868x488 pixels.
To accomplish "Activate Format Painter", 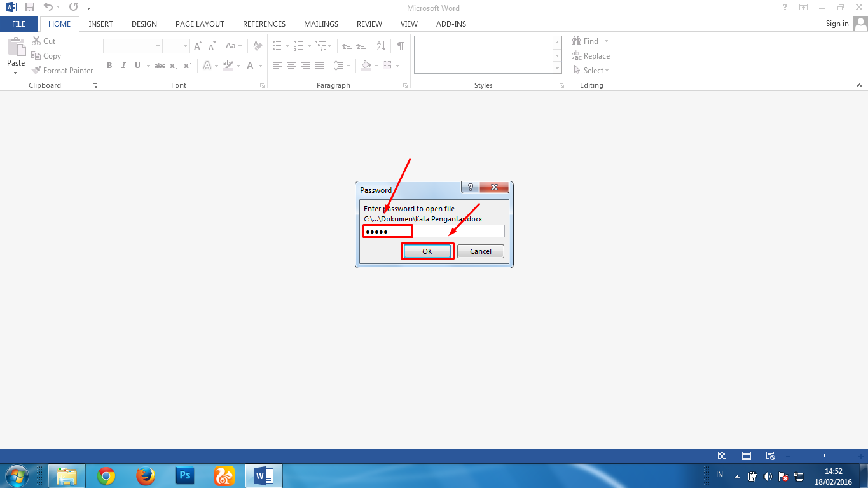I will pos(62,71).
